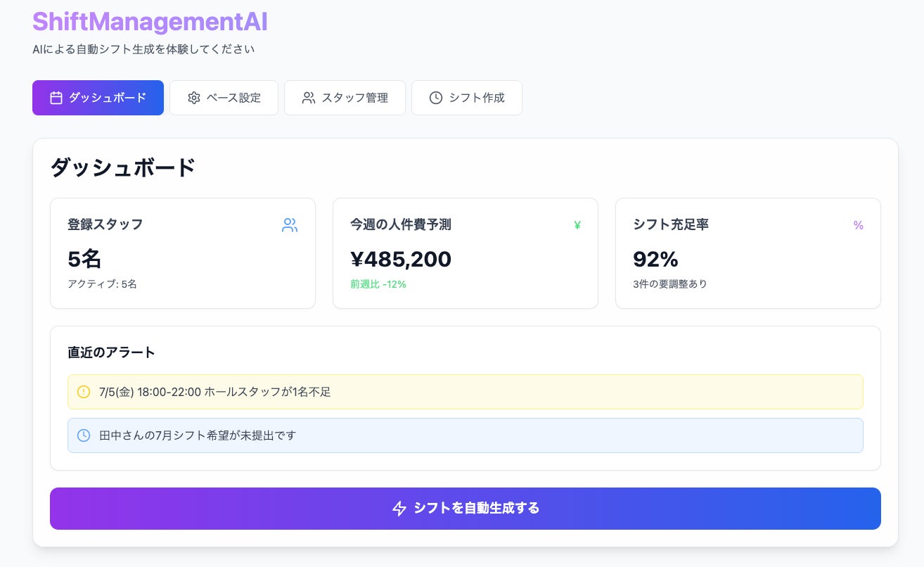
Task: Click the 登録スタッフ card heading
Action: coord(105,224)
